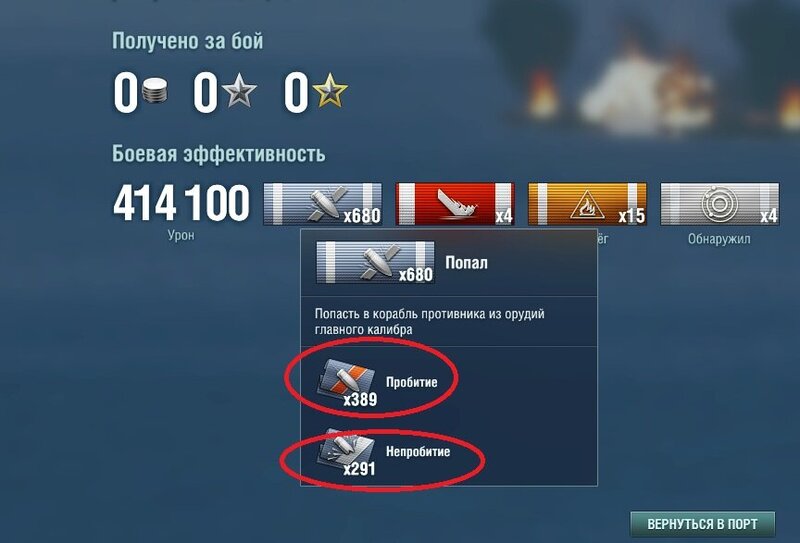
Task: Click the orange fire ribbon x15
Action: [587, 204]
